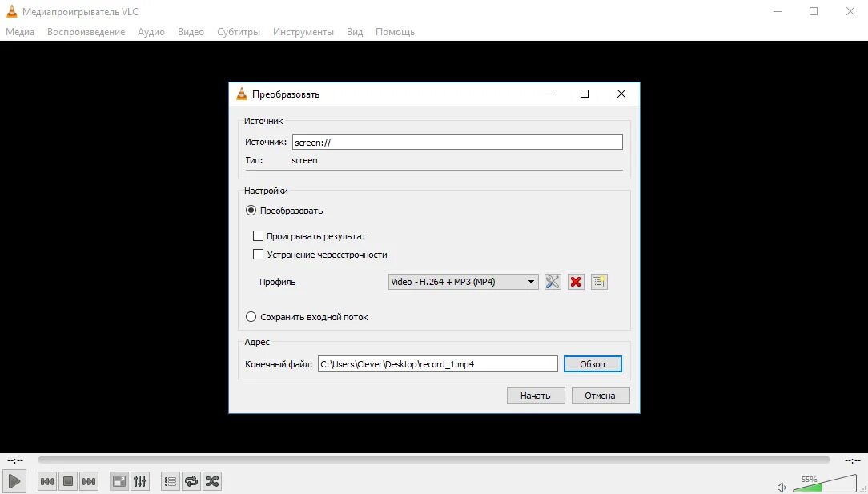This screenshot has width=868, height=494.
Task: Open the Медиа menu
Action: 20,32
